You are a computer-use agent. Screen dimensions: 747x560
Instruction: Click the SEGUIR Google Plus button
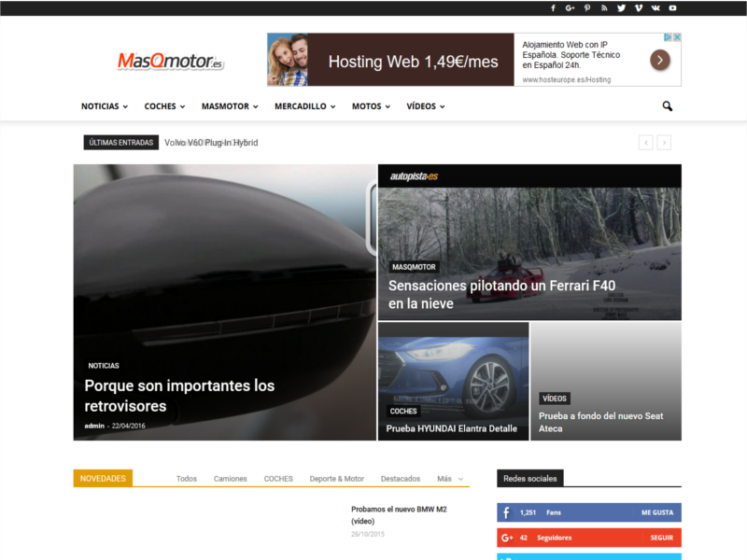point(662,538)
